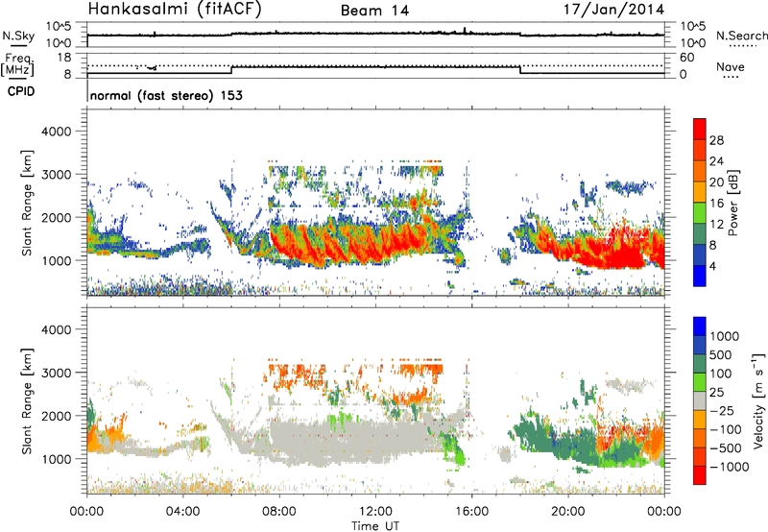Click the 2000 tick on power panel axis
The image size is (768, 532).
coord(56,217)
